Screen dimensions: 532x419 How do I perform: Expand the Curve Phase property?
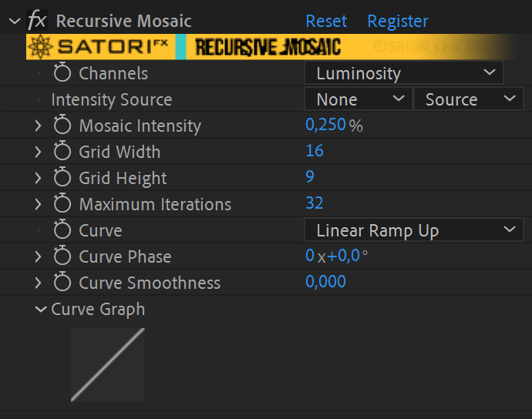click(38, 256)
